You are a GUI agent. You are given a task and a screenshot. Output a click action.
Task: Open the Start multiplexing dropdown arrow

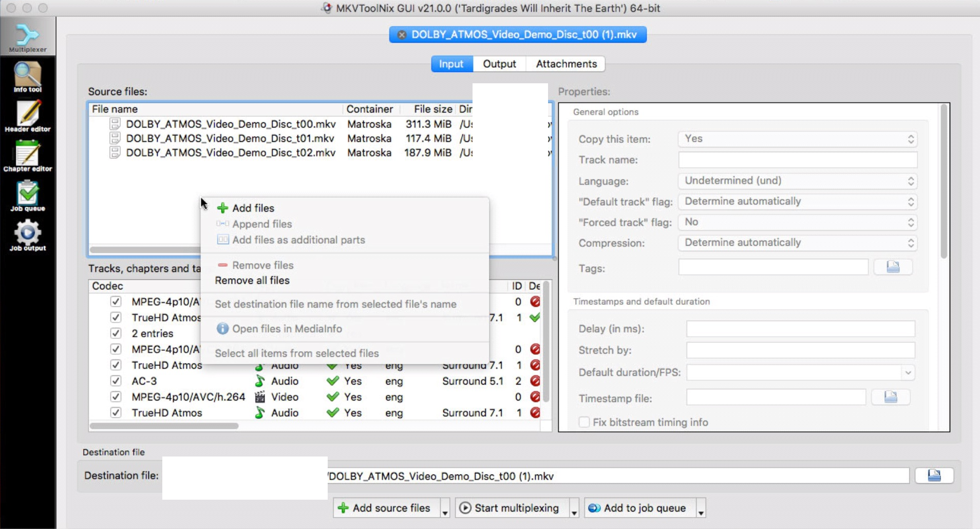[574, 508]
